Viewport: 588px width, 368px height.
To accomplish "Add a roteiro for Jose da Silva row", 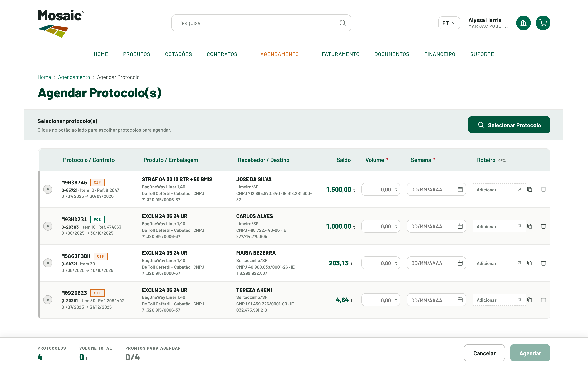I will click(x=499, y=189).
